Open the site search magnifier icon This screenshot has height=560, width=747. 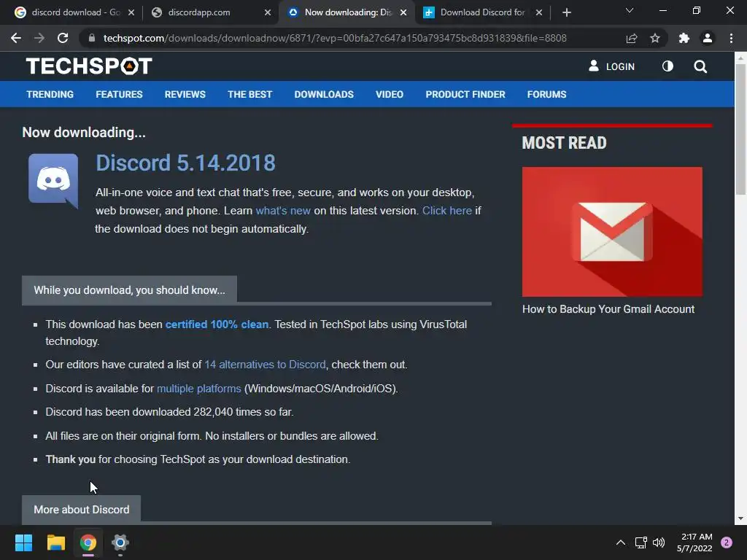point(700,66)
